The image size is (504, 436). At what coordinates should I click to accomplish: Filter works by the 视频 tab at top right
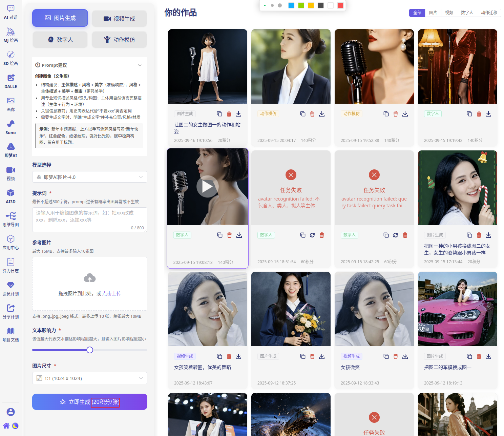pyautogui.click(x=449, y=13)
